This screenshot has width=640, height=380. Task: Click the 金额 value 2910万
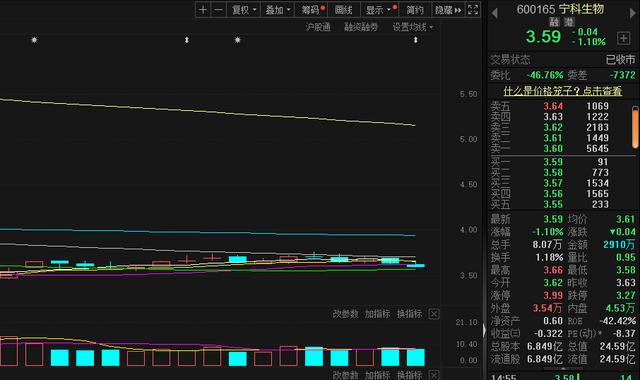tap(619, 244)
